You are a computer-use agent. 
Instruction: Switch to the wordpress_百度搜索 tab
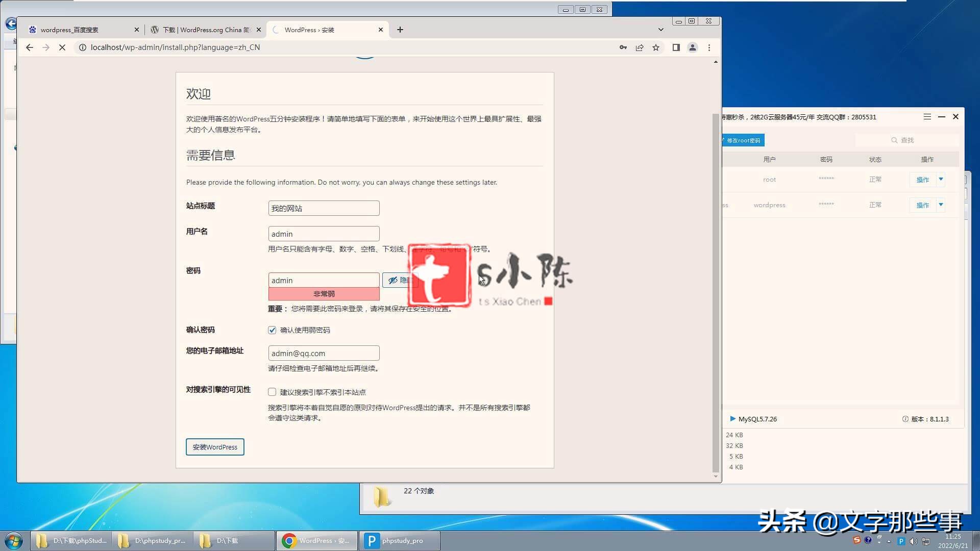pyautogui.click(x=71, y=30)
